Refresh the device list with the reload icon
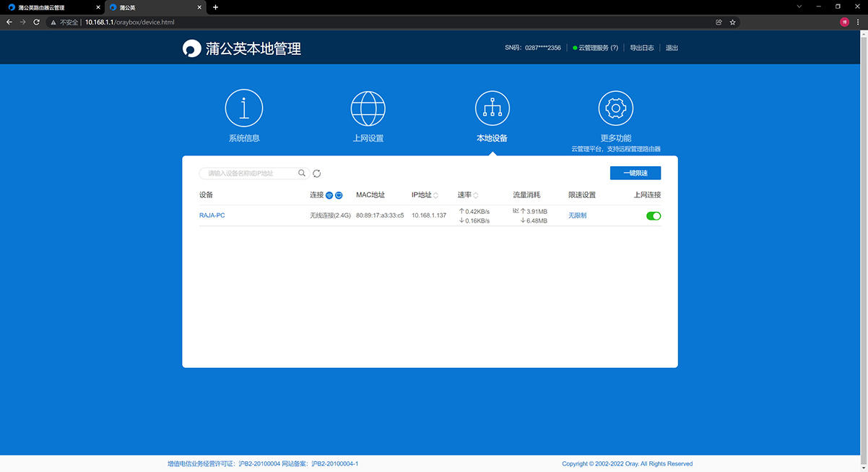The image size is (868, 472). pos(316,173)
